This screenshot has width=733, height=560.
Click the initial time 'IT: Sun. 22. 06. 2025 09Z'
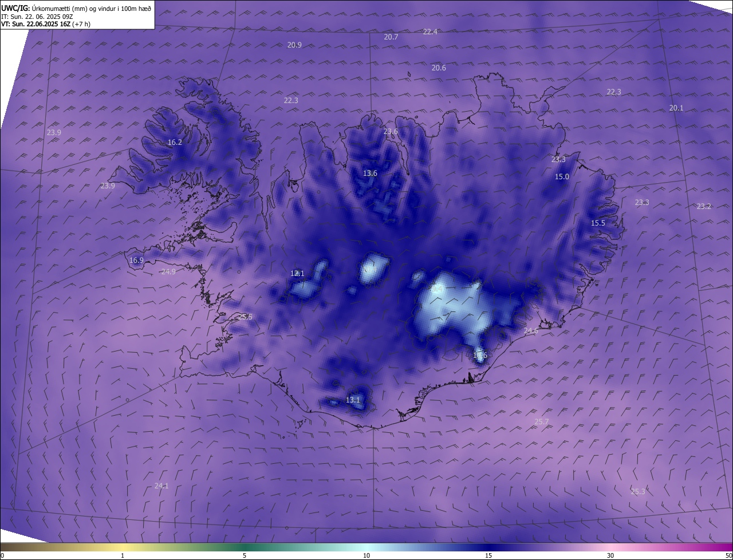(x=37, y=16)
